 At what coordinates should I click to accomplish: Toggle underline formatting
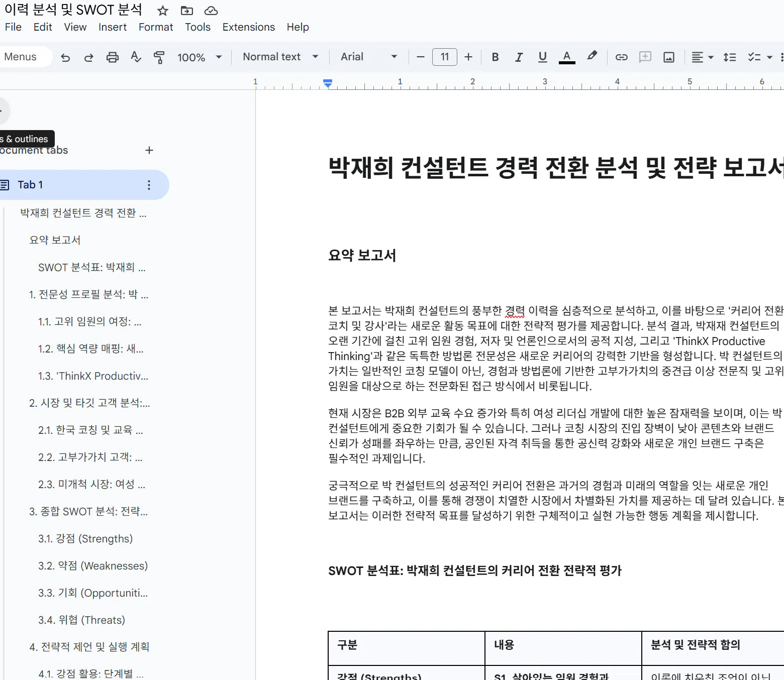542,57
